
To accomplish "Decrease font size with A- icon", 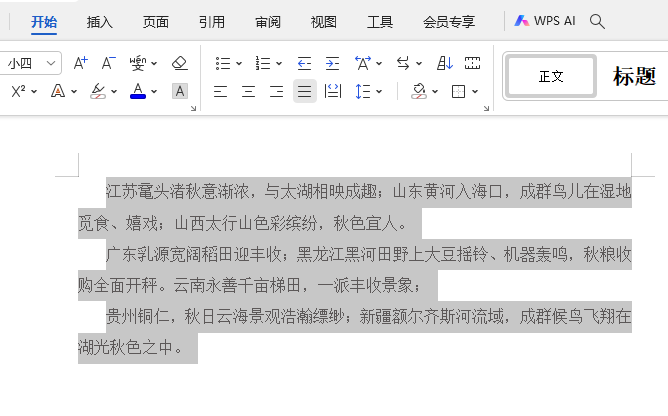I will (x=108, y=64).
